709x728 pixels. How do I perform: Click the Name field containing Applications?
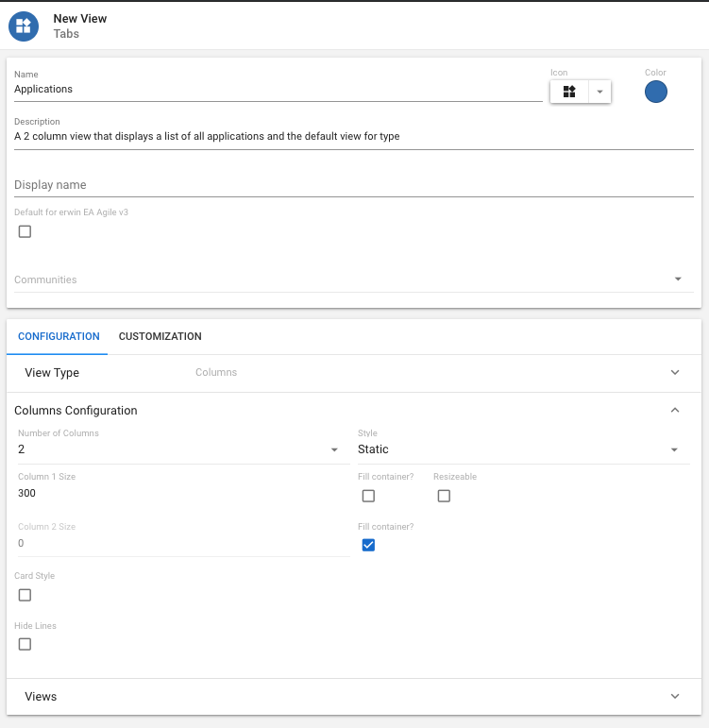(278, 90)
